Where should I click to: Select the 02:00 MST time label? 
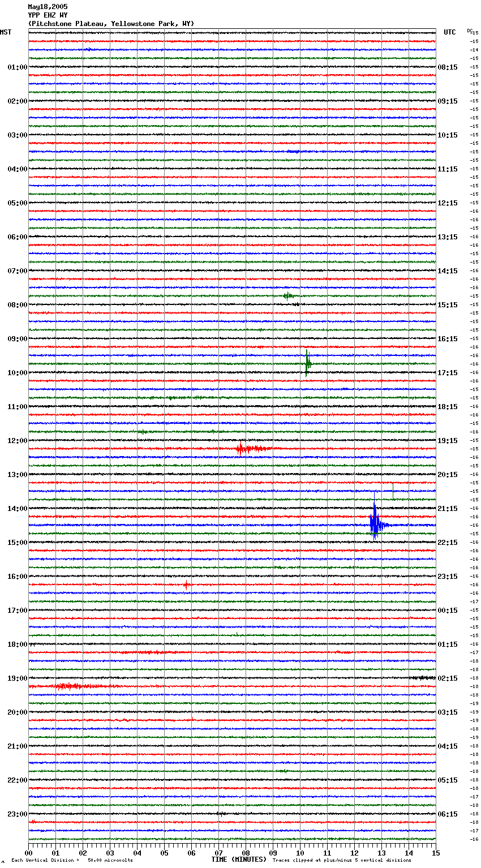(x=17, y=101)
